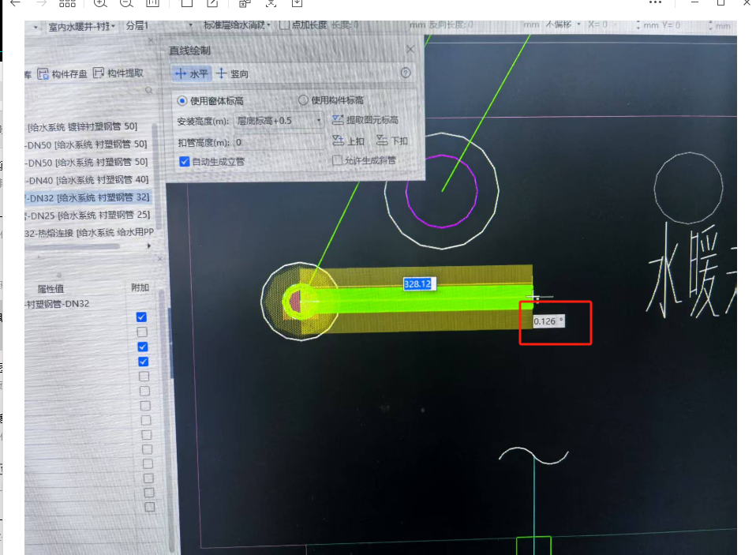Screen dimensions: 756x555
Task: Select the DN40 衬塑钢管 40 row
Action: pos(88,180)
